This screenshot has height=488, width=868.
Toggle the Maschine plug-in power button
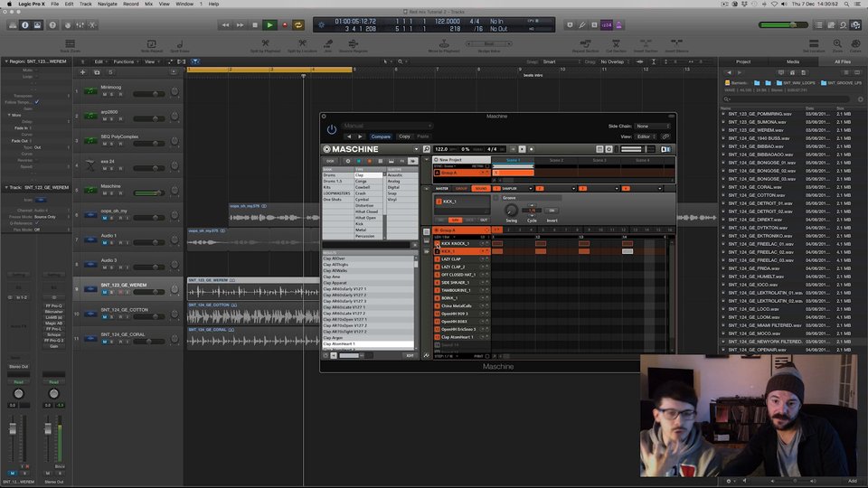[332, 129]
